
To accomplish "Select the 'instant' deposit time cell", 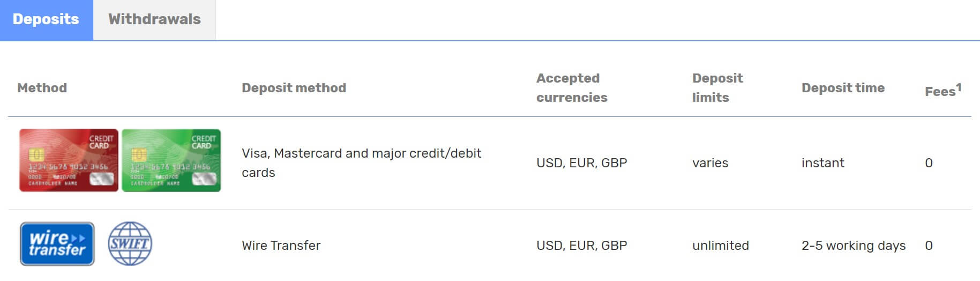I will (823, 163).
